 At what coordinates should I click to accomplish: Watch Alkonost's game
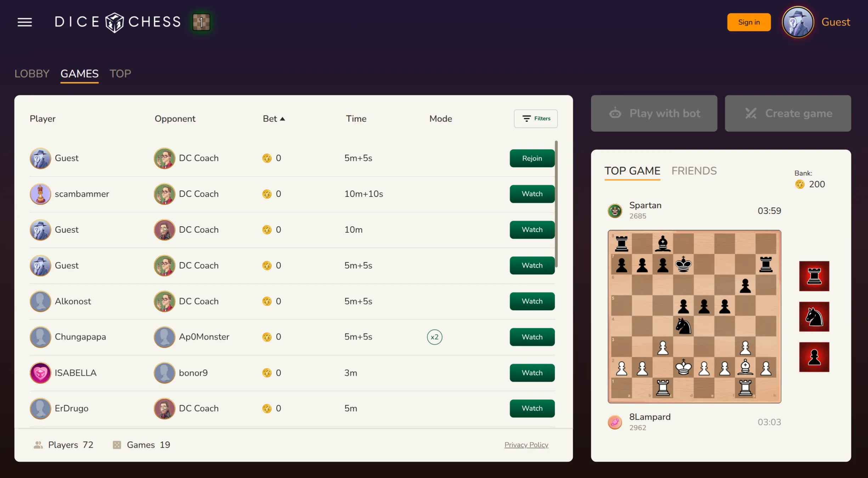click(x=532, y=301)
